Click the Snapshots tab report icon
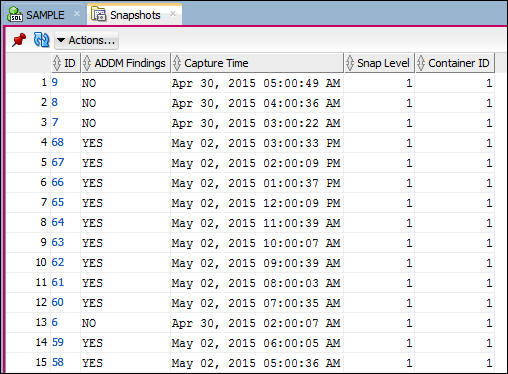 (99, 14)
